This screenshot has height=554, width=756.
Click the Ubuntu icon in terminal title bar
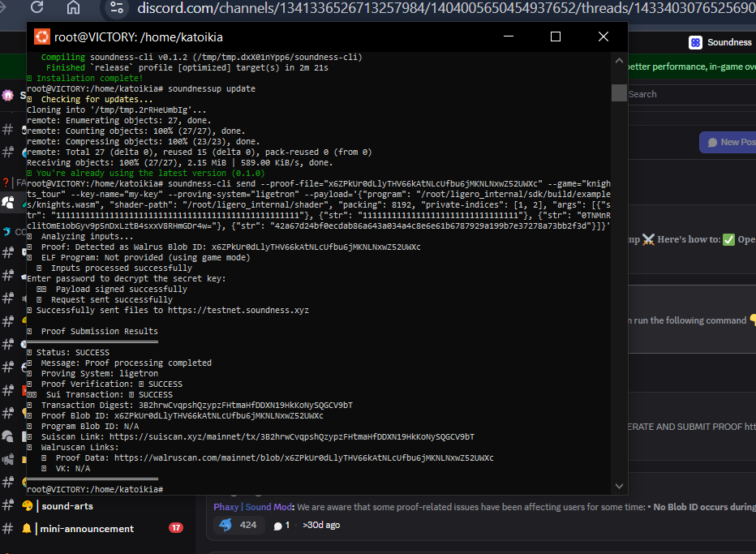click(42, 37)
